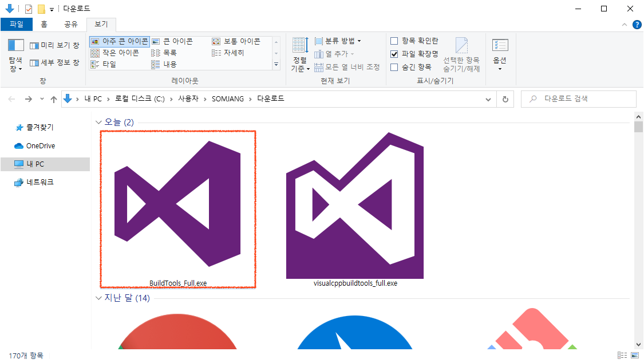Select small icons (작은 아이콘) layout
644x363 pixels.
tap(115, 53)
